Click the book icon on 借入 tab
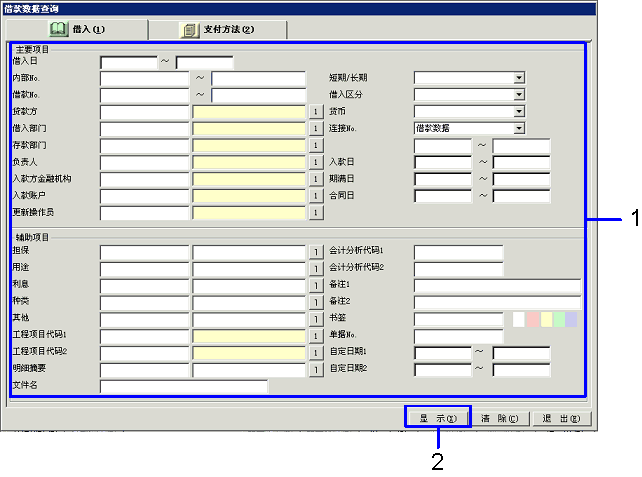This screenshot has width=642, height=477. tap(59, 29)
